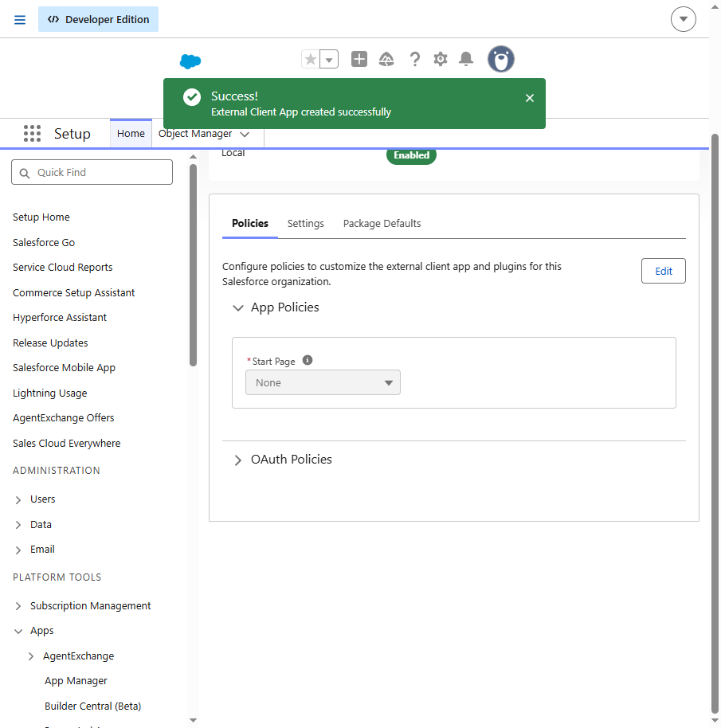Focus the Quick Find search box
Image resolution: width=721 pixels, height=728 pixels.
point(92,172)
